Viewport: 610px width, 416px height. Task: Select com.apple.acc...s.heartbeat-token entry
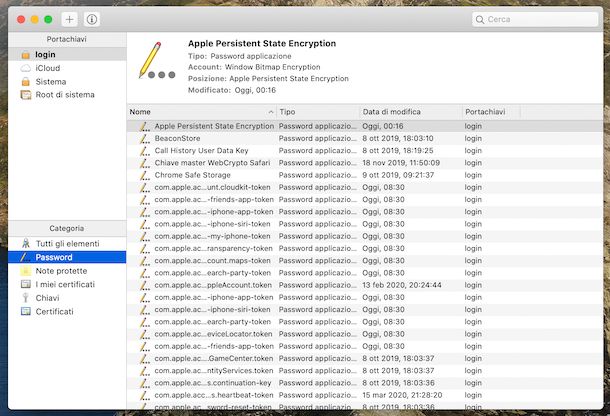[x=365, y=395]
